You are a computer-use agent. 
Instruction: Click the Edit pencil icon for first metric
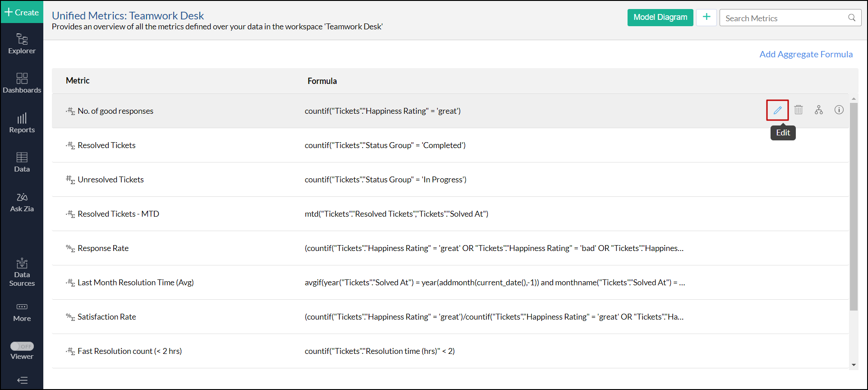point(777,110)
